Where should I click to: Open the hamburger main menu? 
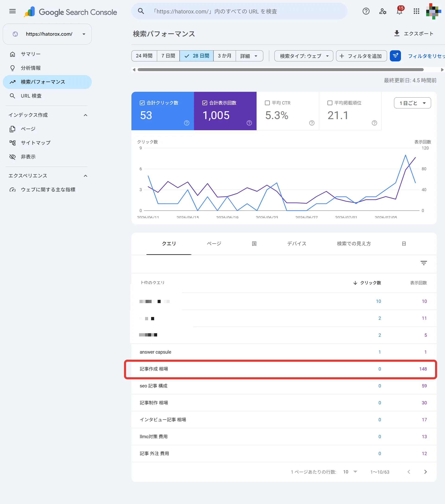pyautogui.click(x=12, y=11)
